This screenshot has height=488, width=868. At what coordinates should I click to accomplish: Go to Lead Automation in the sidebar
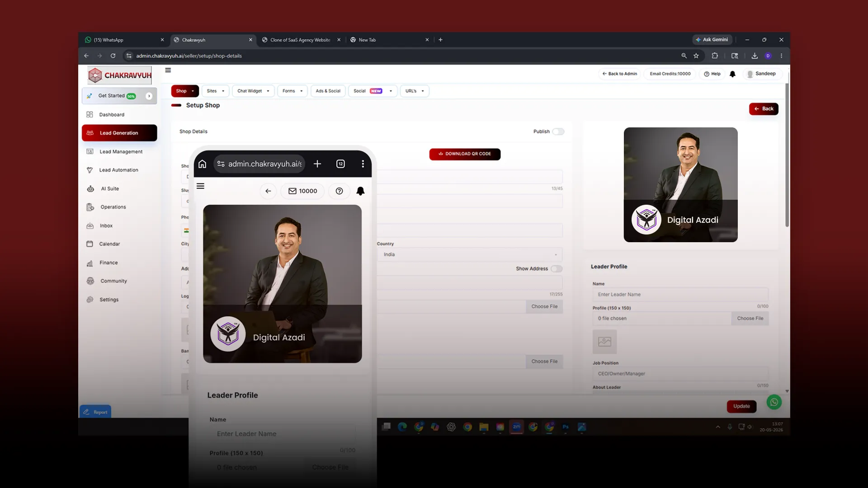point(119,170)
